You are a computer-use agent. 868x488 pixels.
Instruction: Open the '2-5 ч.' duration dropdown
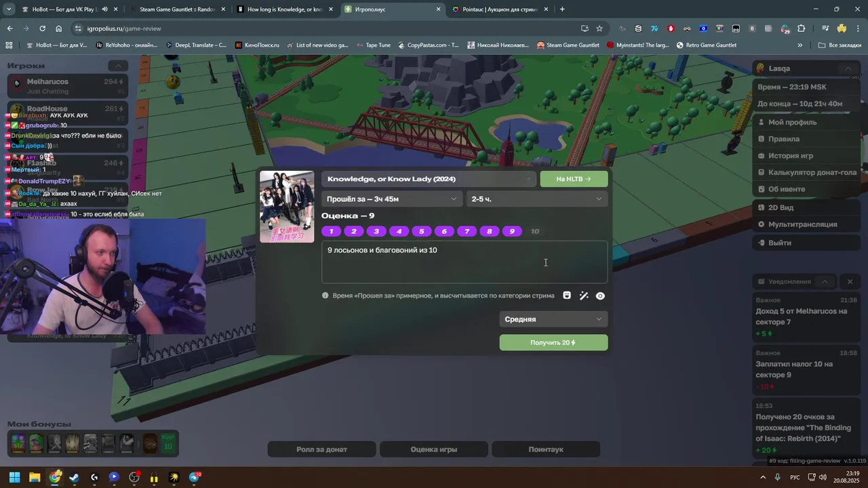click(x=536, y=199)
